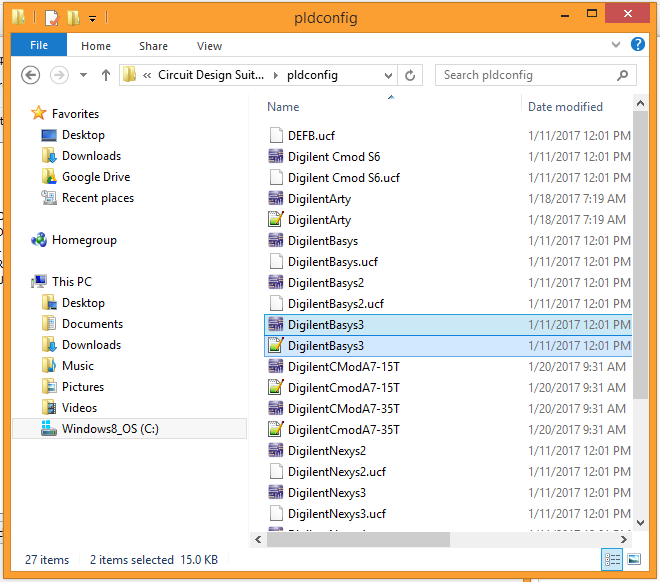Open Music folder under This PC

click(x=78, y=366)
